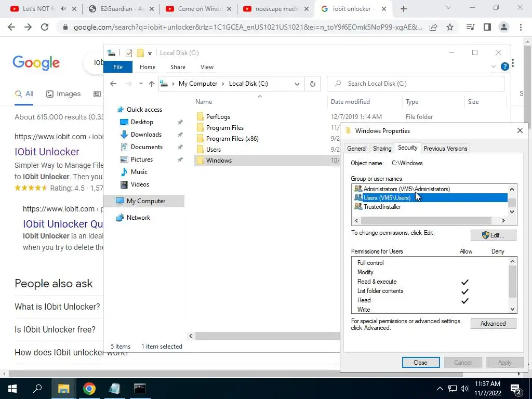Screen dimensions: 532x399
Task: Open the Chrome share page icon
Action: click(x=433, y=27)
